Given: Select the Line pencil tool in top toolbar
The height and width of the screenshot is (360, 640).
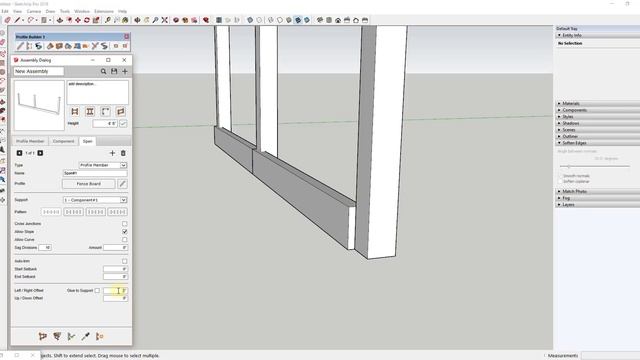Looking at the screenshot, I should pyautogui.click(x=17, y=20).
